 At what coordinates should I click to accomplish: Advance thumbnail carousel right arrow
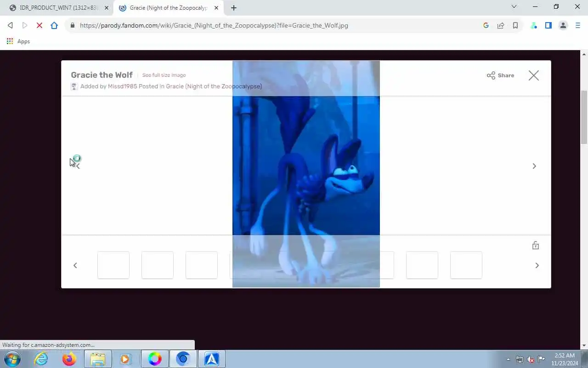[x=537, y=265]
